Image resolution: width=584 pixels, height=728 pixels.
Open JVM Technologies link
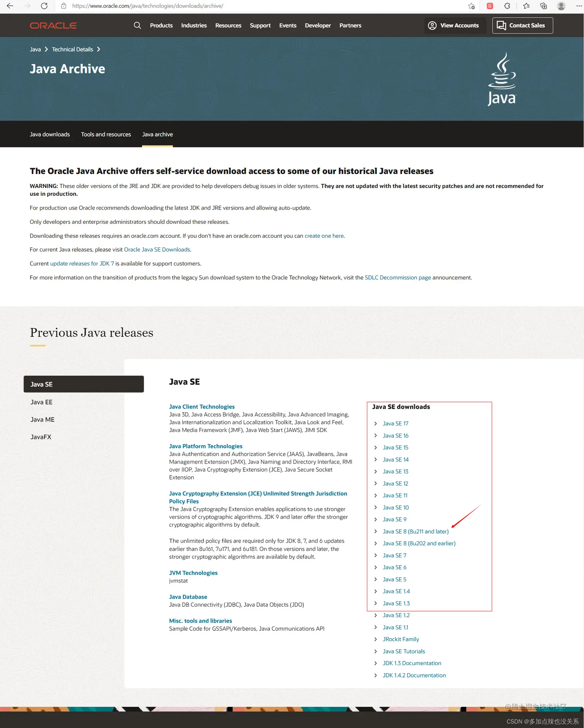(x=193, y=573)
